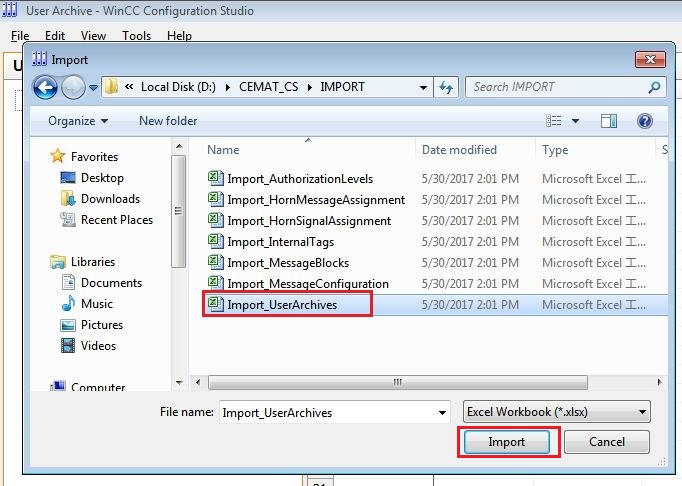Click Local Disk (D:) in address path
This screenshot has width=682, height=486.
(178, 87)
